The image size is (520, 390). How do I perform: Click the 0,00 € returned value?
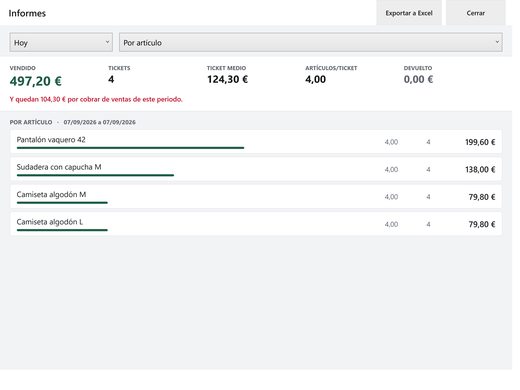click(x=418, y=79)
